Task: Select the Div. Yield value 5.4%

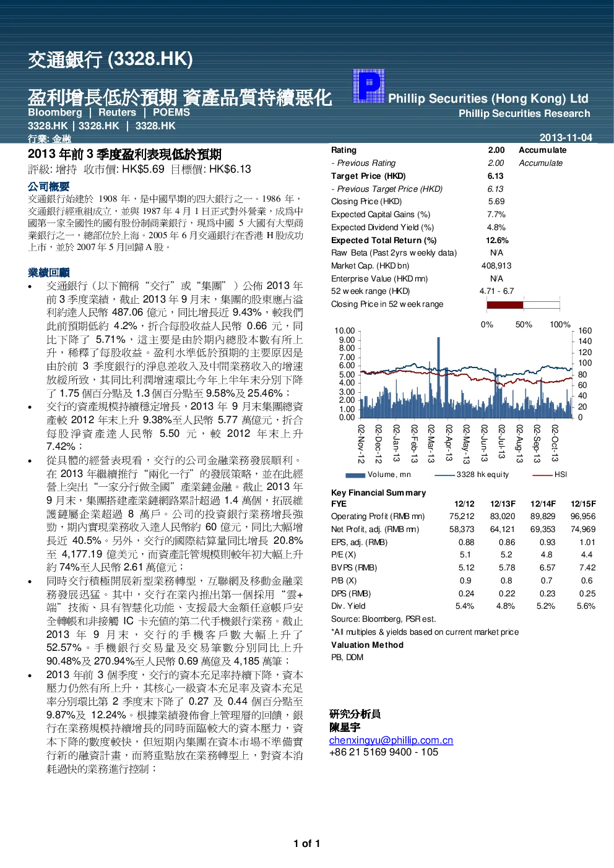Action: pos(465,606)
